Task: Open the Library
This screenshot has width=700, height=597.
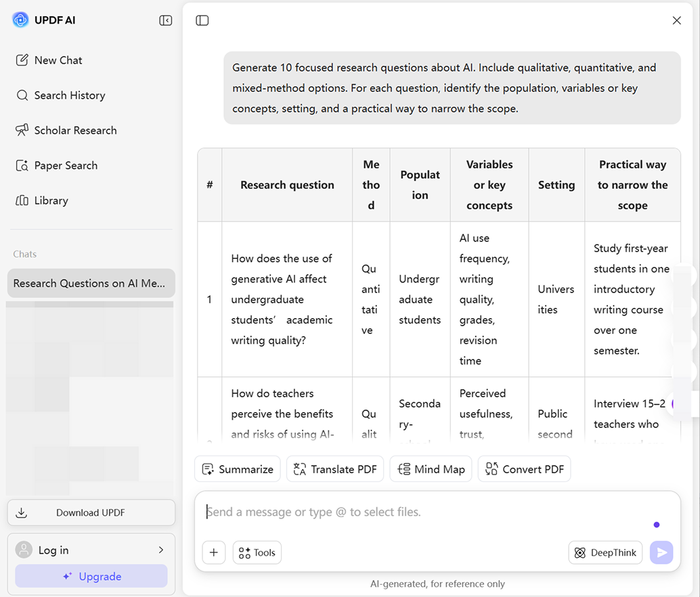Action: 42,201
